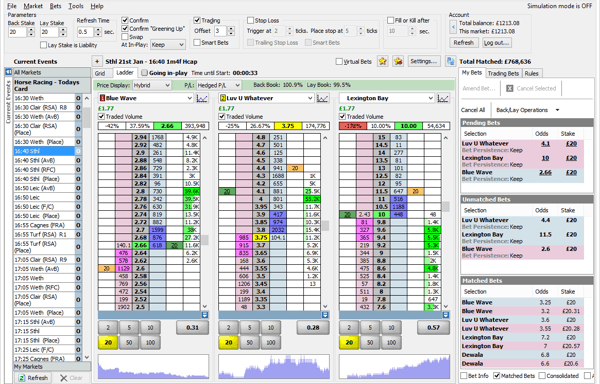The width and height of the screenshot is (600, 384).
Task: Enable the Swap checkbox
Action: [x=125, y=37]
